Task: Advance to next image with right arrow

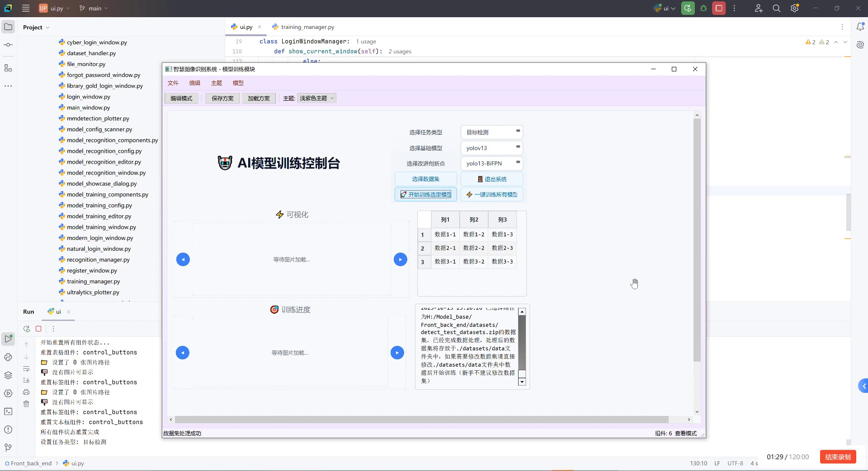Action: pyautogui.click(x=400, y=259)
